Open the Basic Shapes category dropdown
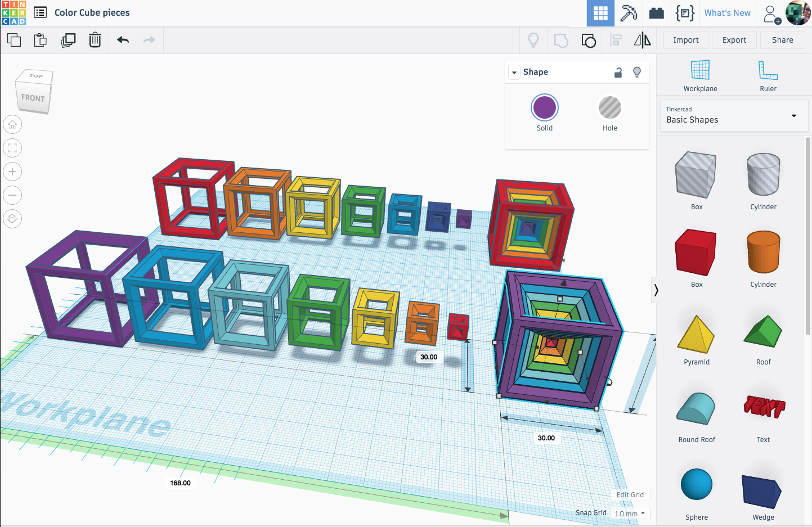 [x=733, y=115]
